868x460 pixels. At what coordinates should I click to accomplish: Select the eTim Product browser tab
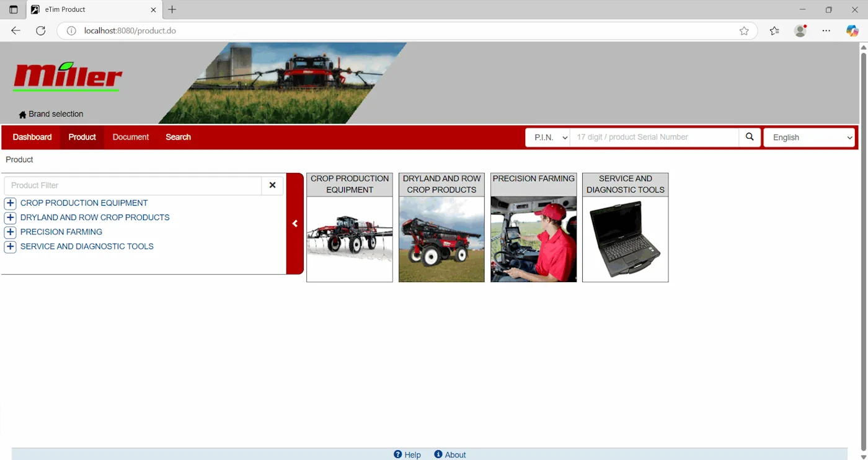(x=93, y=10)
